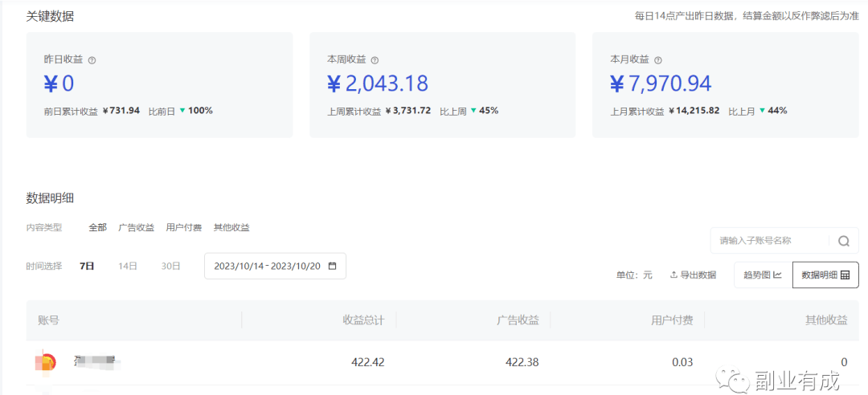Click the 422.42 total revenue cell
The height and width of the screenshot is (395, 868).
367,362
